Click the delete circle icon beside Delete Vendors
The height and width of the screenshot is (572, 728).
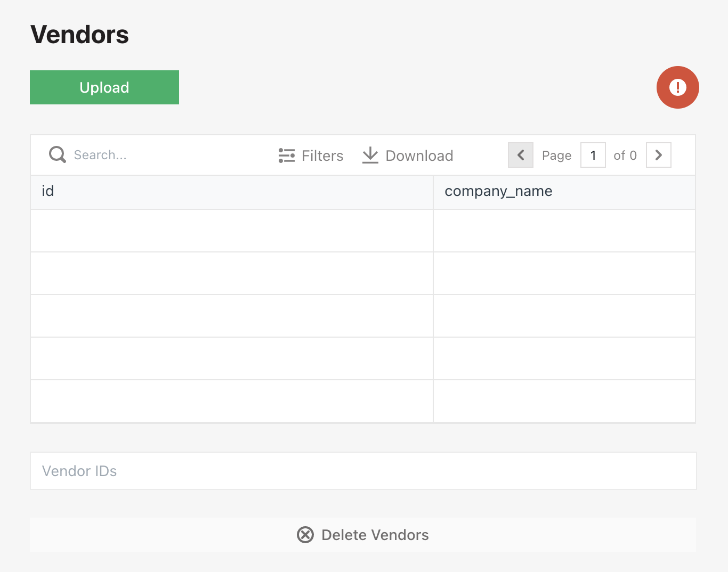click(305, 535)
